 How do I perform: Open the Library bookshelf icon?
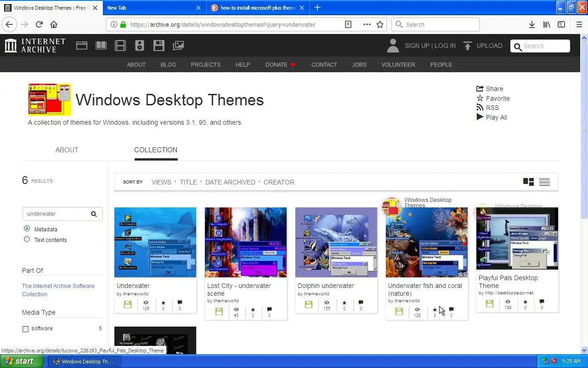[x=547, y=24]
